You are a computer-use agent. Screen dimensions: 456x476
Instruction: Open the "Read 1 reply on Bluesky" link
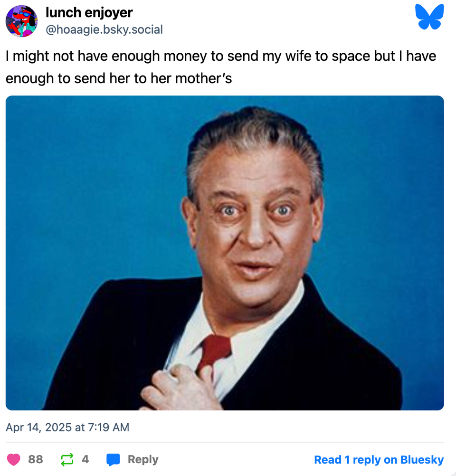379,460
